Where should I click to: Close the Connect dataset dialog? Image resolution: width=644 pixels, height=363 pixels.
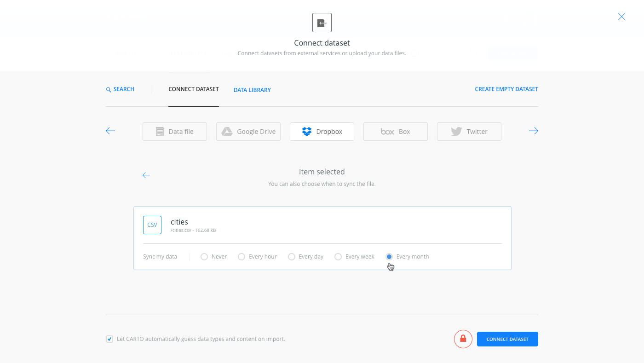click(621, 17)
